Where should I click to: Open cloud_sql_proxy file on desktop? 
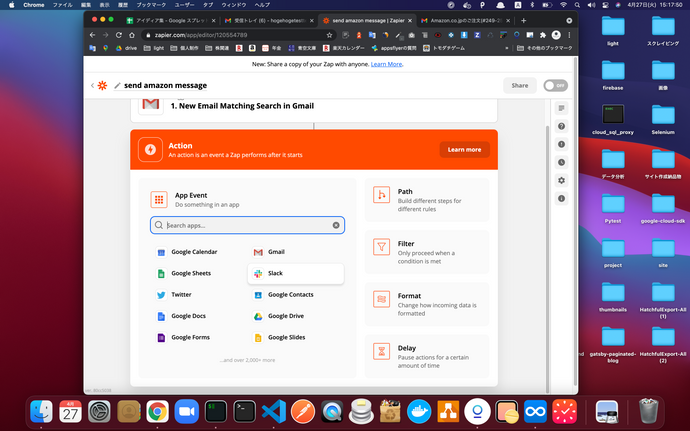pos(613,120)
